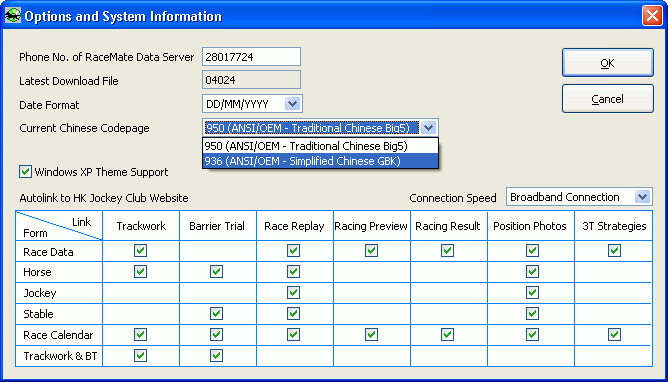The image size is (668, 382).
Task: Uncheck Race Data Racing Preview checkbox
Action: pos(371,250)
